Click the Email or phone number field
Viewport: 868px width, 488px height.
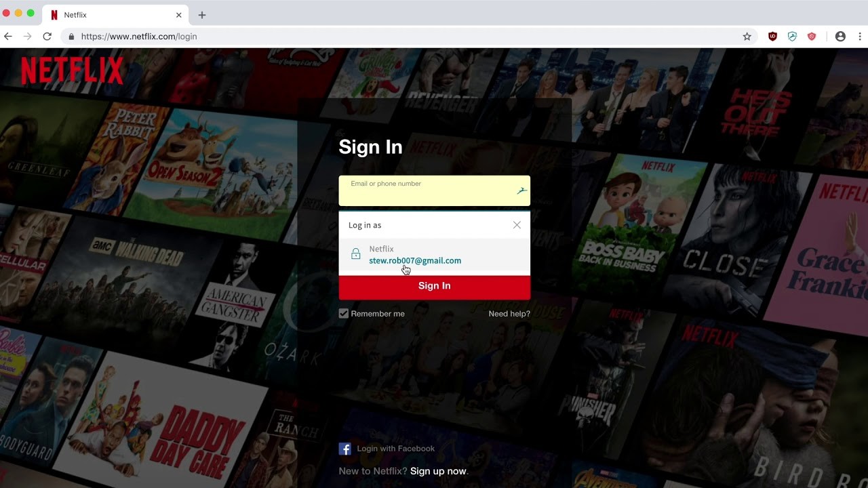click(435, 190)
